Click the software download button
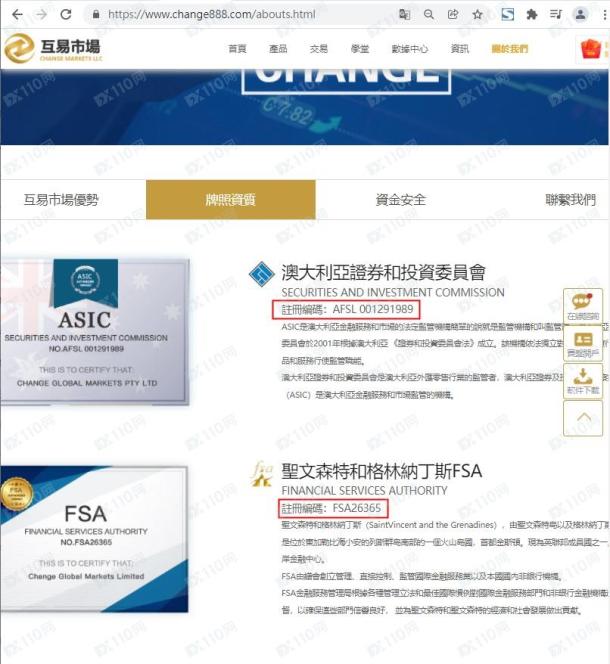The height and width of the screenshot is (664, 610). 583,381
